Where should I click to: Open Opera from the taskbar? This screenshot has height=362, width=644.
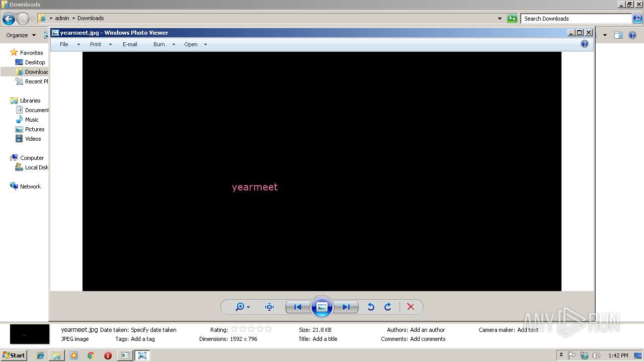pyautogui.click(x=108, y=355)
